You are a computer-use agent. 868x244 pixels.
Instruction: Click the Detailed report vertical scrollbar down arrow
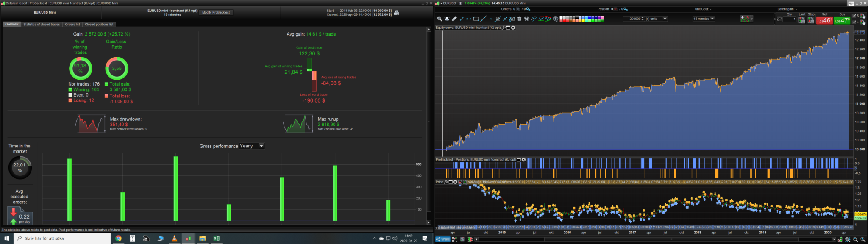428,222
